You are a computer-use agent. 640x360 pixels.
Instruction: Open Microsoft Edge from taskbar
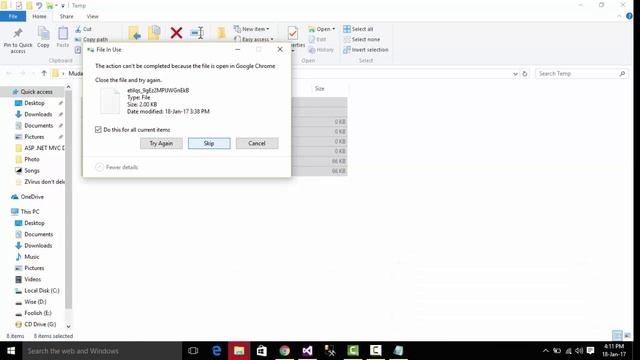click(217, 351)
